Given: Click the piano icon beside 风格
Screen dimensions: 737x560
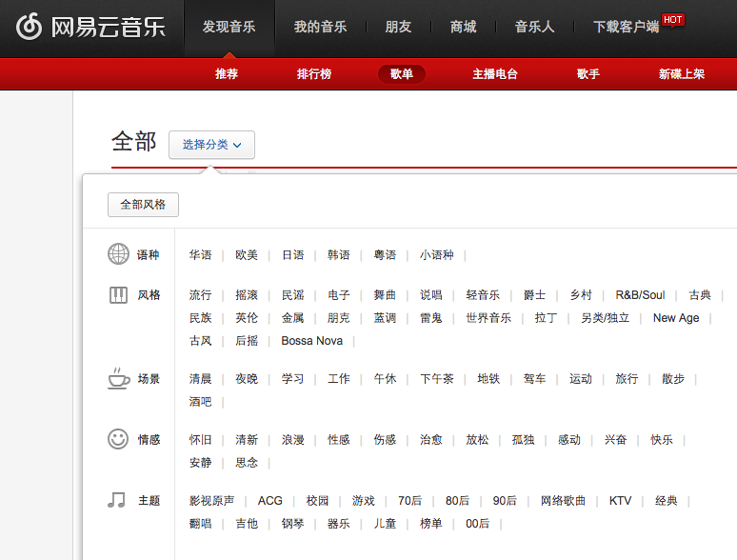Looking at the screenshot, I should (118, 295).
